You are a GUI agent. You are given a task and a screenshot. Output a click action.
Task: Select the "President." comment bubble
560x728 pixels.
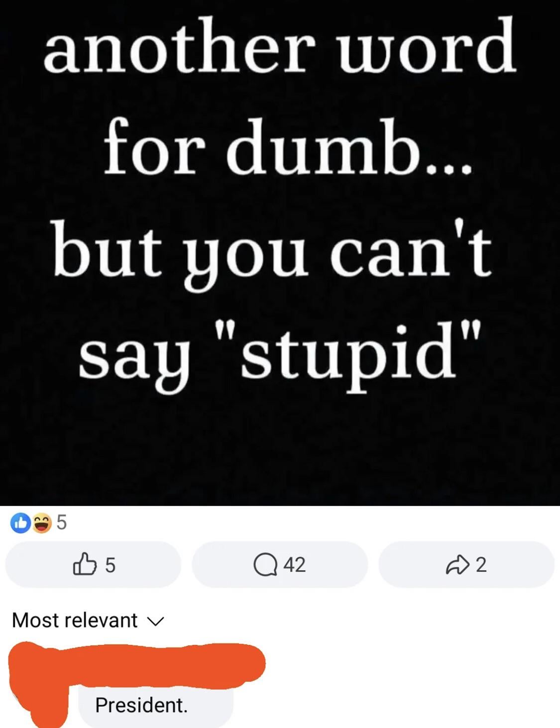pyautogui.click(x=155, y=705)
